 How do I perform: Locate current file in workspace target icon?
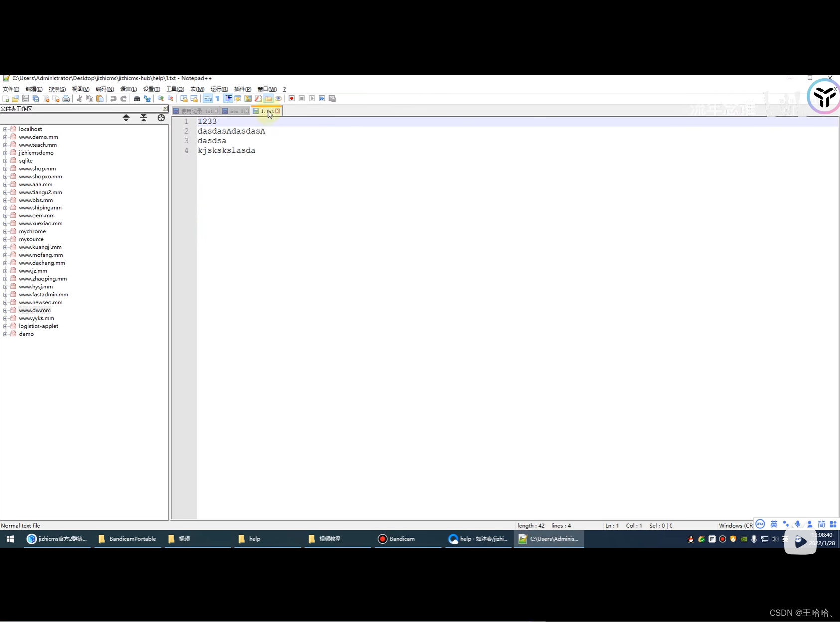(161, 118)
